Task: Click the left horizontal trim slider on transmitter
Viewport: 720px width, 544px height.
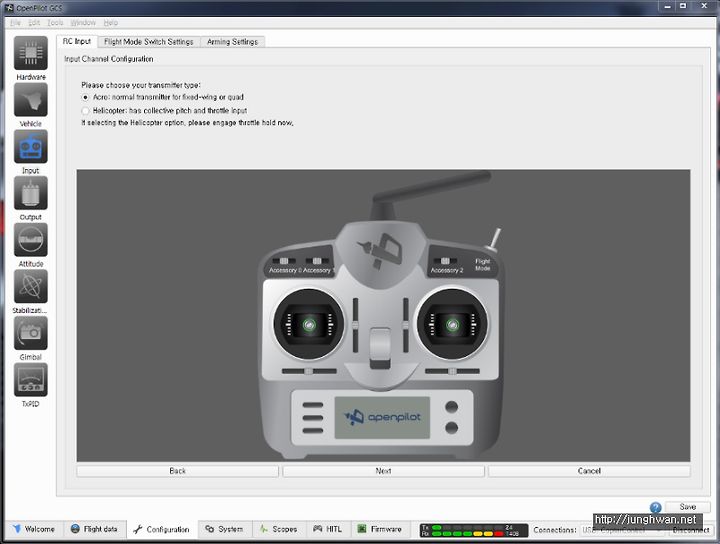Action: 309,371
